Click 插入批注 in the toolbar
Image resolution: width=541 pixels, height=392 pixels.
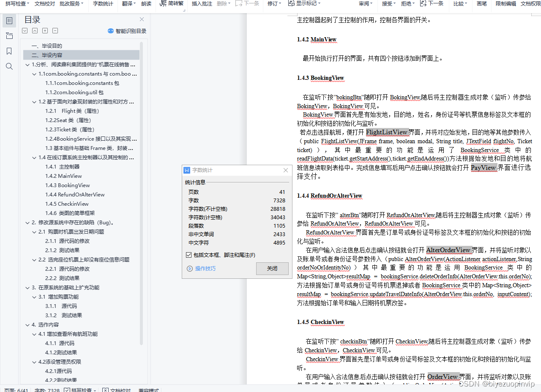point(202,3)
